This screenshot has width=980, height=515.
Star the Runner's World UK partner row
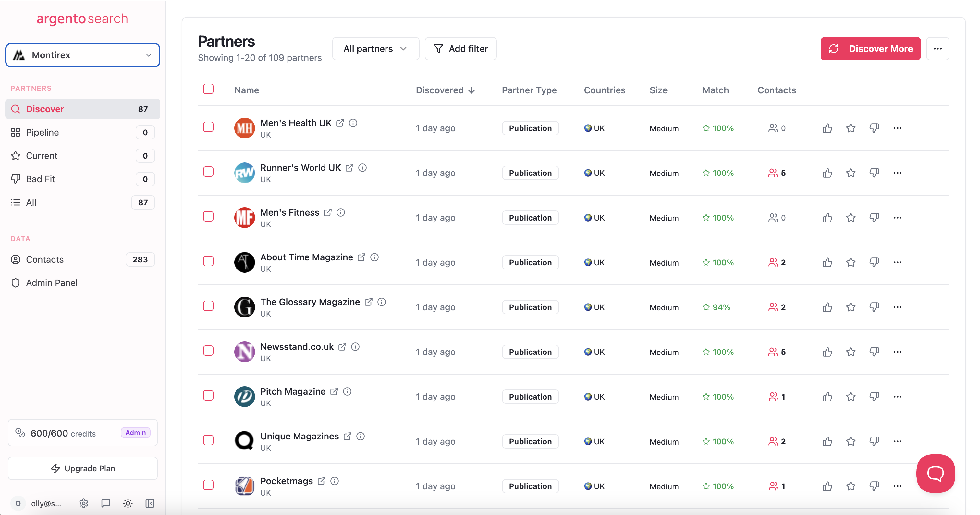[851, 173]
